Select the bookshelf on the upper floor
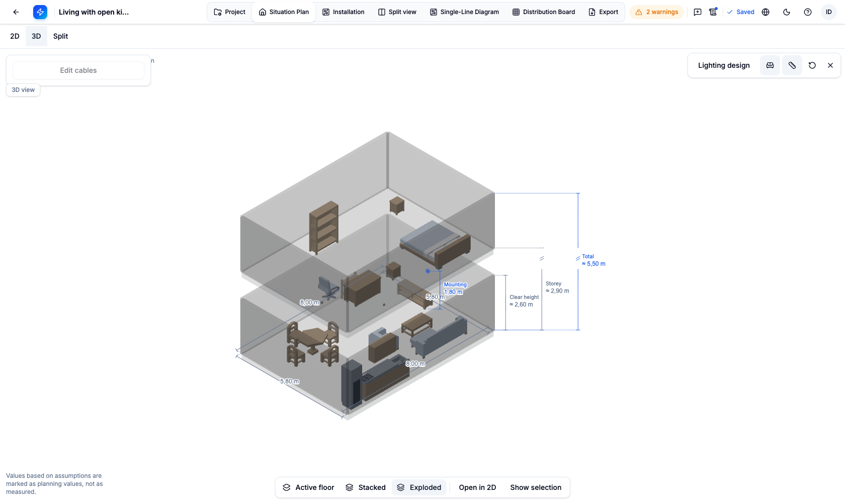Viewport: 845px width, 504px height. [x=323, y=227]
